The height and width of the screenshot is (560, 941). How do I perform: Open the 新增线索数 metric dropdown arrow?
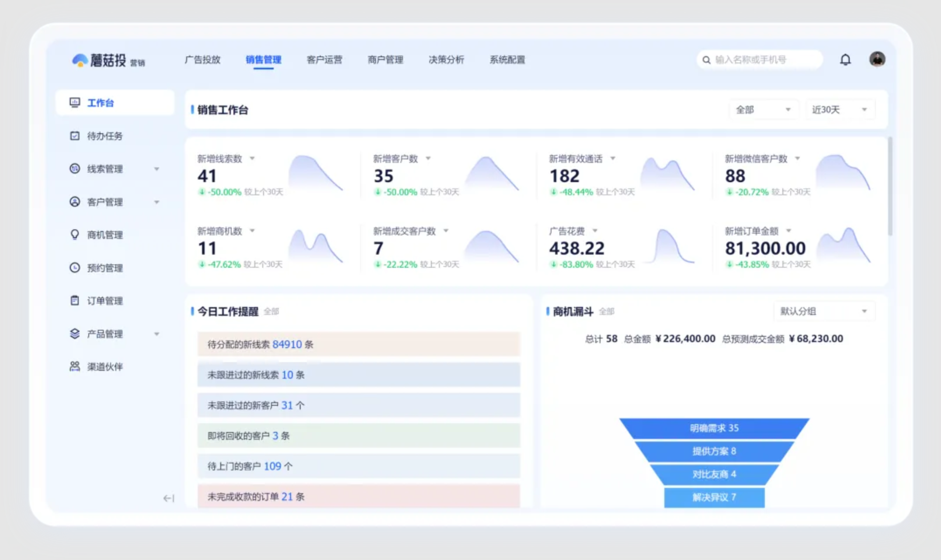[x=252, y=159]
